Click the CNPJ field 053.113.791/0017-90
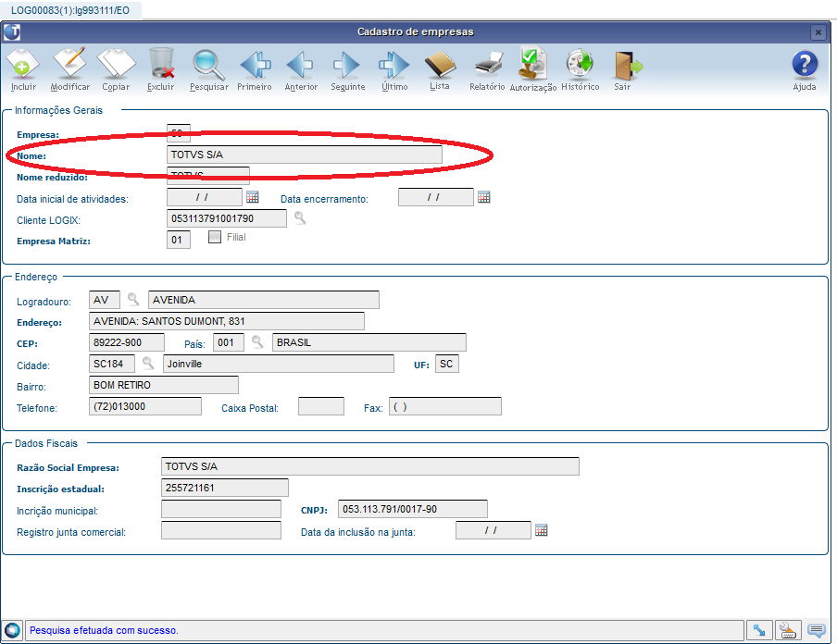The width and height of the screenshot is (837, 644). [x=413, y=509]
